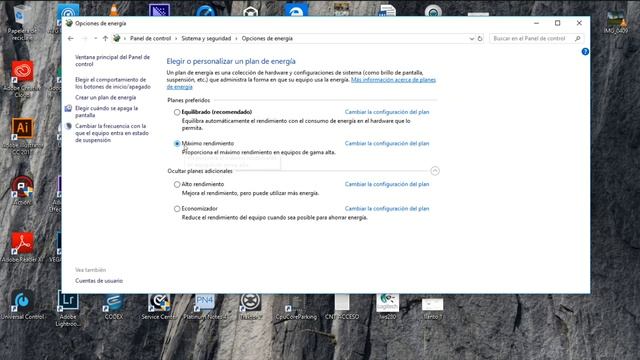The image size is (640, 360).
Task: Open the recent locations dropdown arrow
Action: tap(95, 38)
